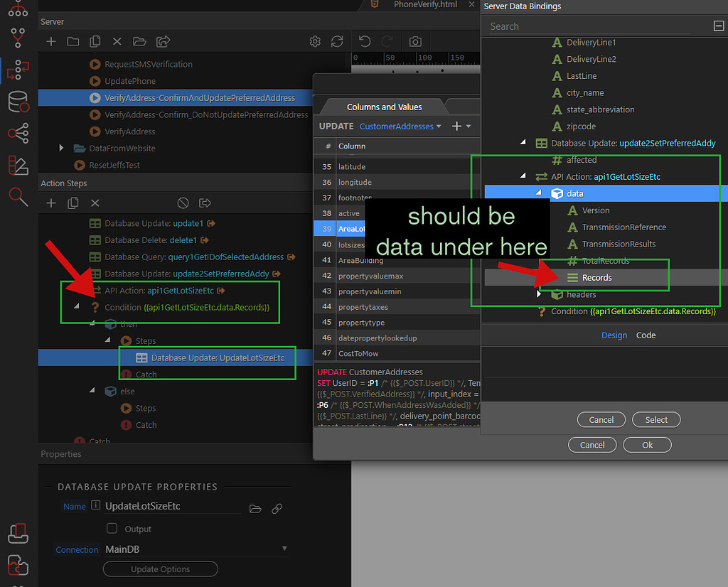
Task: Open the CustomerAddresses table dropdown
Action: pyautogui.click(x=400, y=126)
